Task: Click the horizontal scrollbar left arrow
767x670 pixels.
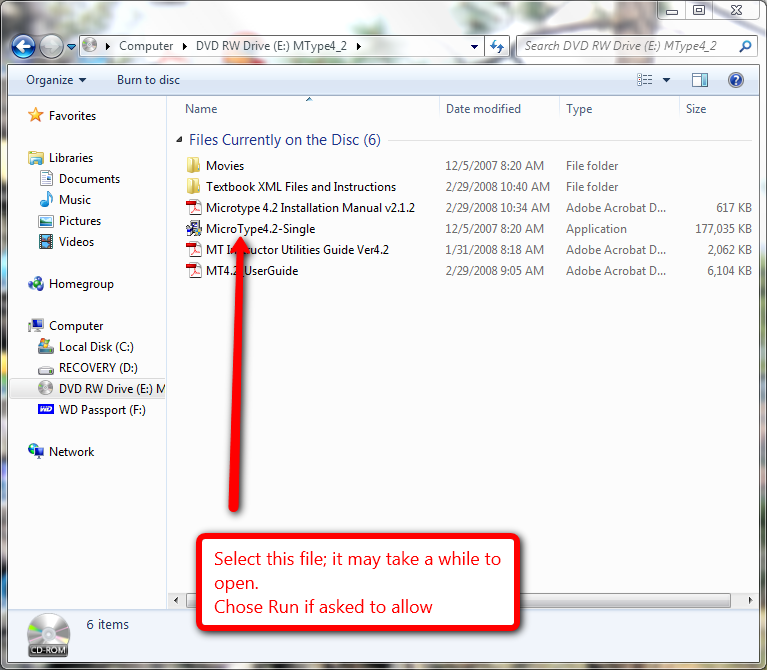Action: [x=176, y=600]
